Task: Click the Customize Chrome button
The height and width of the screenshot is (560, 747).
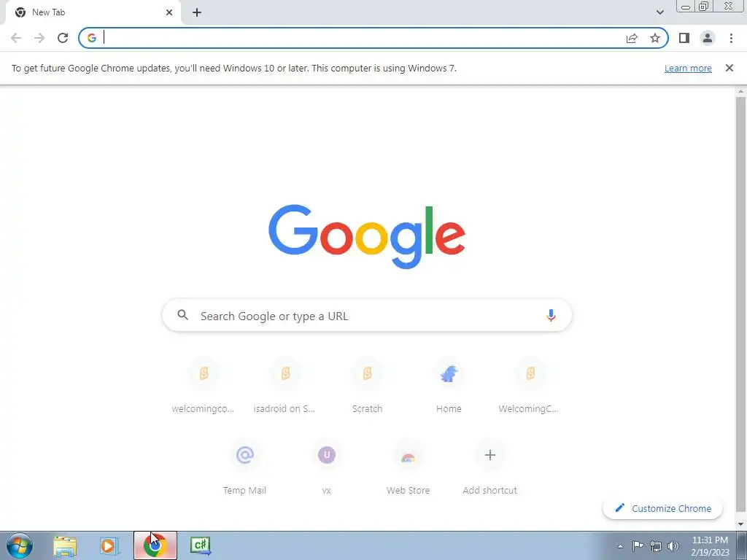Action: click(662, 508)
